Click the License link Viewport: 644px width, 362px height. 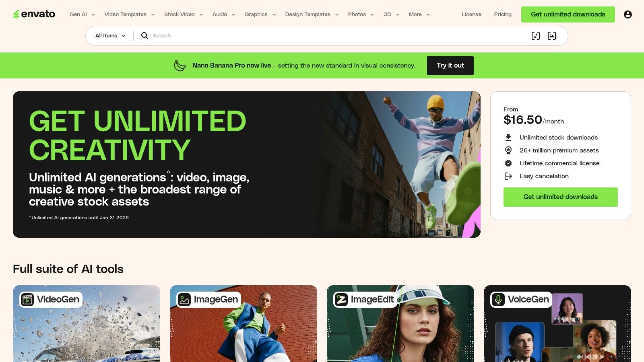click(471, 14)
